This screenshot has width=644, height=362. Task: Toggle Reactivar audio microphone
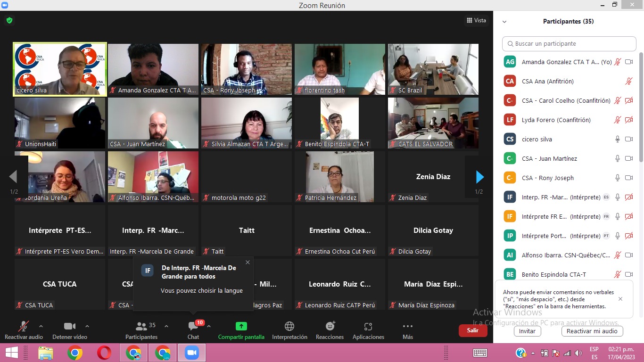23,327
